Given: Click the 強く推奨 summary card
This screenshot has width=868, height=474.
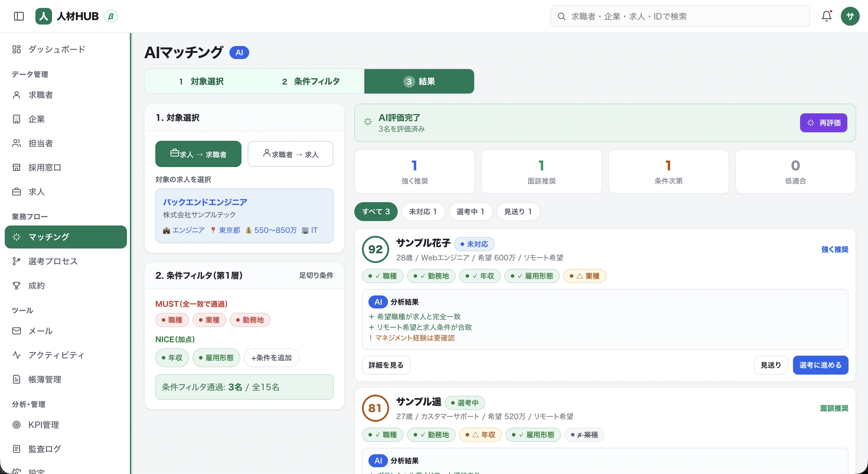Looking at the screenshot, I should coord(415,171).
